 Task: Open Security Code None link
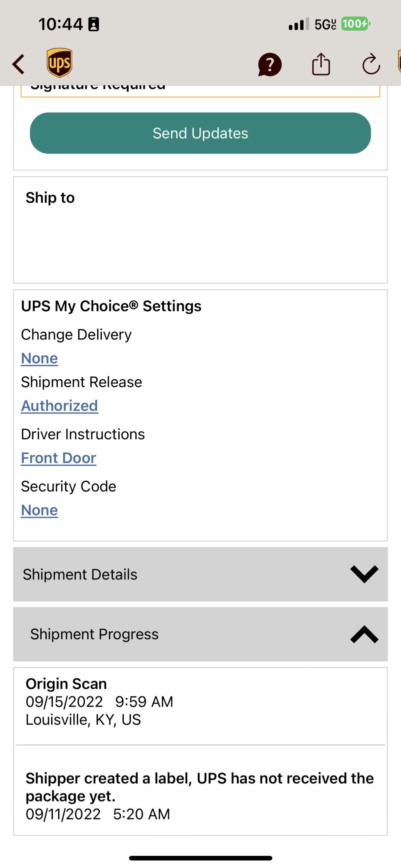point(39,510)
